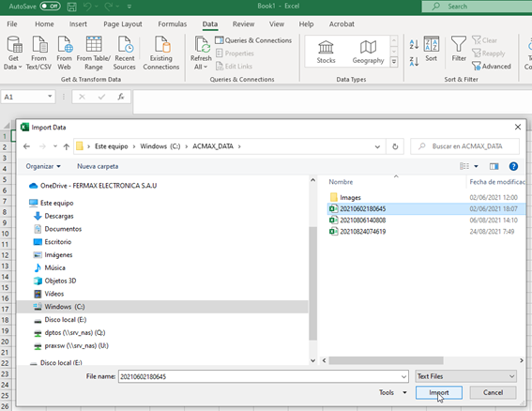
Task: Click the scroll down arrow in navigation pane
Action: pyautogui.click(x=312, y=360)
